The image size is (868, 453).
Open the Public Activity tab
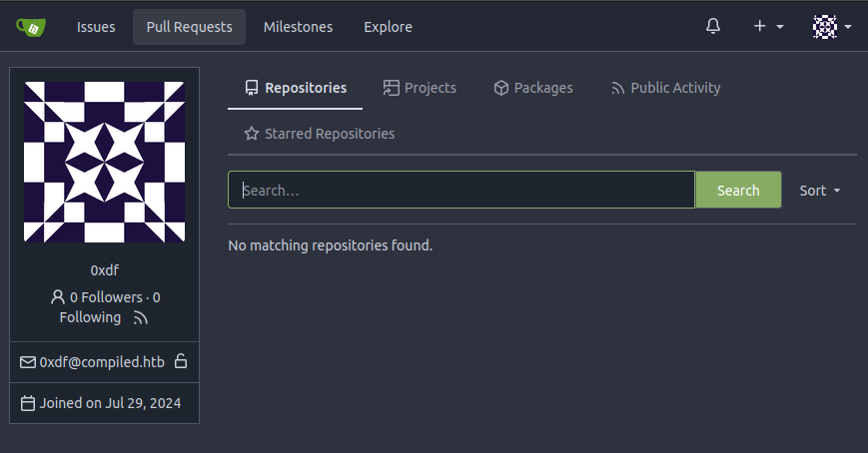coord(665,88)
